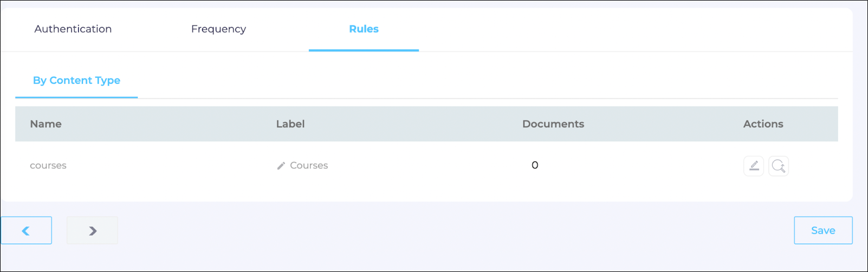Go back with the left chevron button

point(26,230)
